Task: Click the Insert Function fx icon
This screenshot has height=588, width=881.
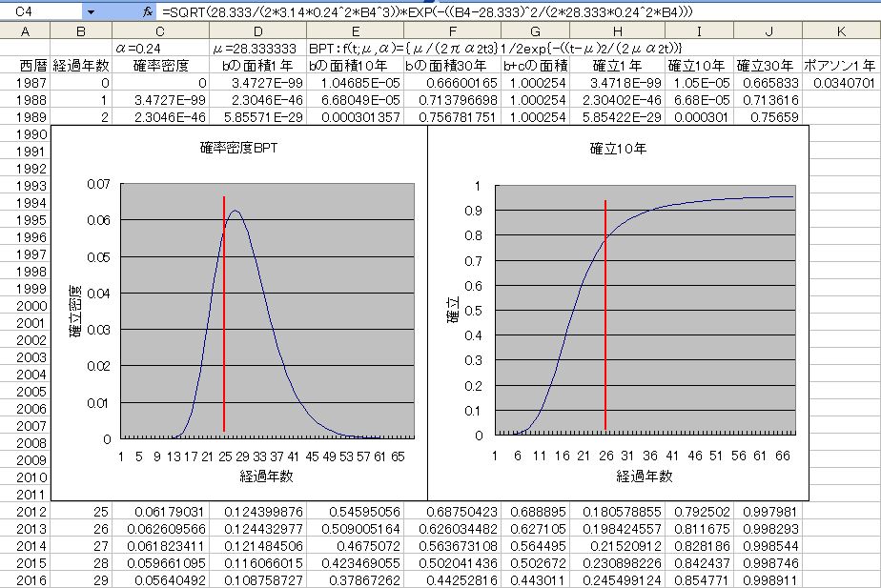Action: [147, 11]
